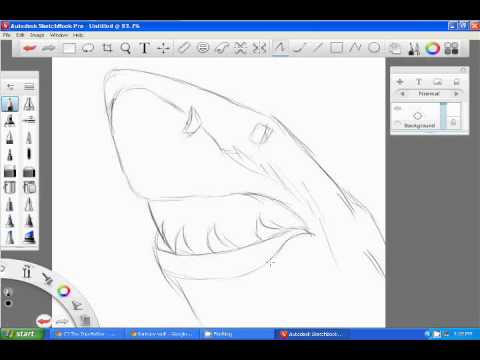Open the layer marking menu circle
The height and width of the screenshot is (360, 480).
point(418,116)
